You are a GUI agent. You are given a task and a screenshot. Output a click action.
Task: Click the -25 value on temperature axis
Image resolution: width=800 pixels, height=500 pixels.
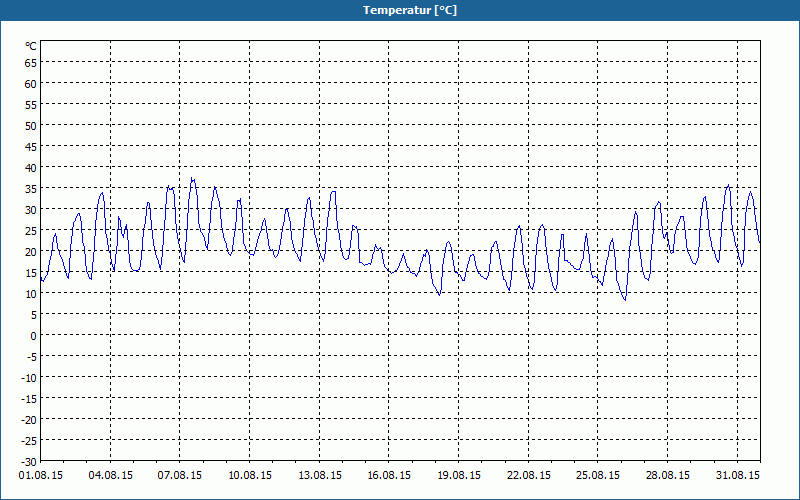click(x=29, y=441)
